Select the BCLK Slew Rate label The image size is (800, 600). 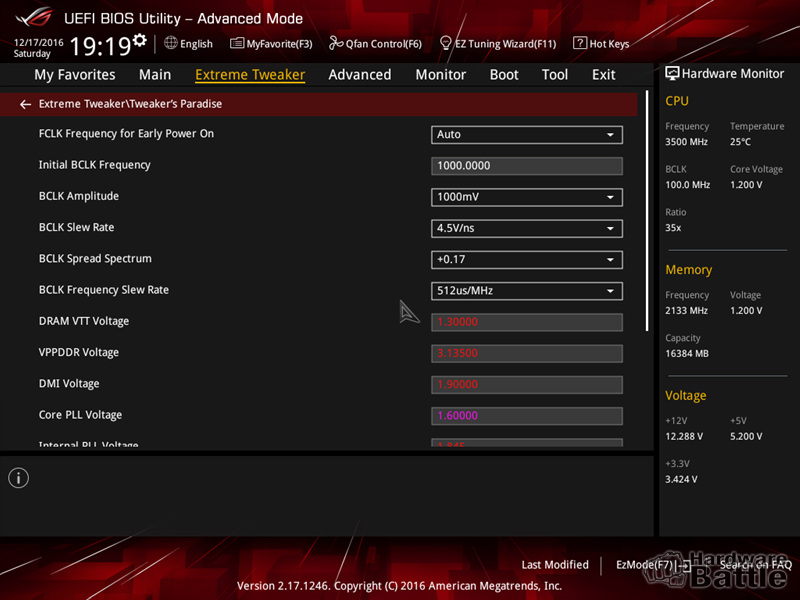76,228
